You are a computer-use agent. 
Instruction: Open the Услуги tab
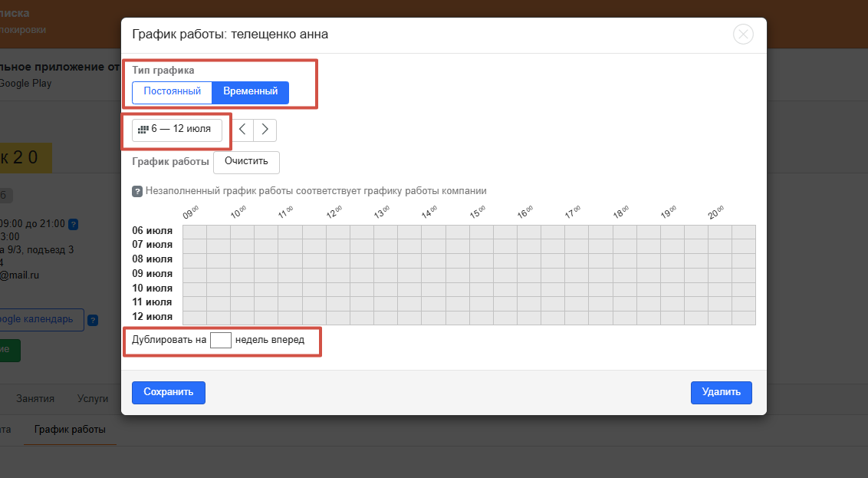coord(93,399)
